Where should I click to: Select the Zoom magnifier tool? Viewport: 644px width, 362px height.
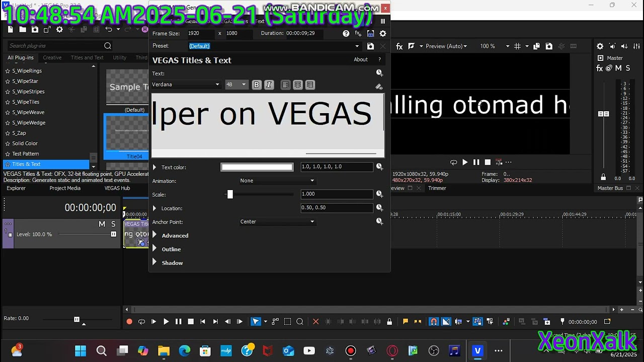[300, 322]
